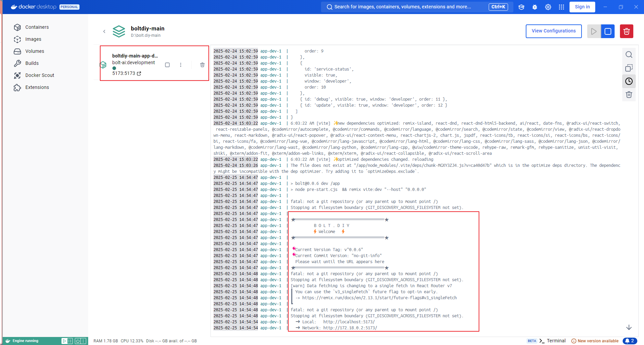Open port 5173:5173 in browser
Image resolution: width=644 pixels, height=345 pixels.
coord(127,73)
